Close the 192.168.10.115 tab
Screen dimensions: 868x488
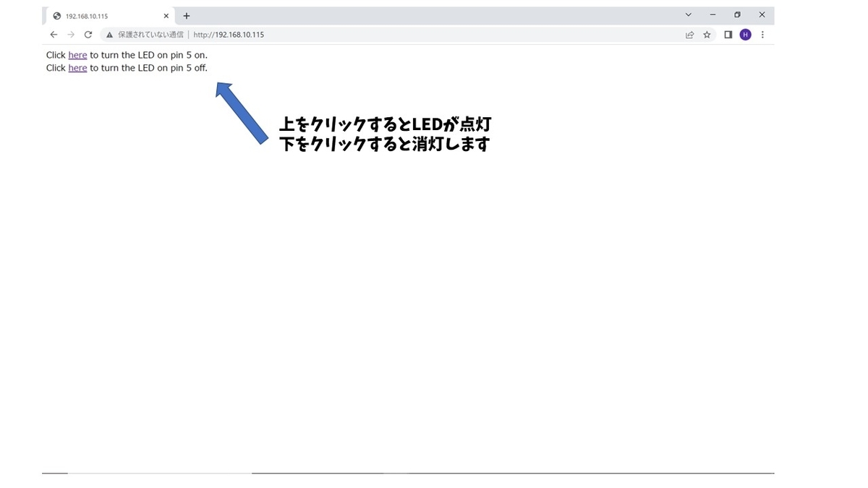click(166, 15)
